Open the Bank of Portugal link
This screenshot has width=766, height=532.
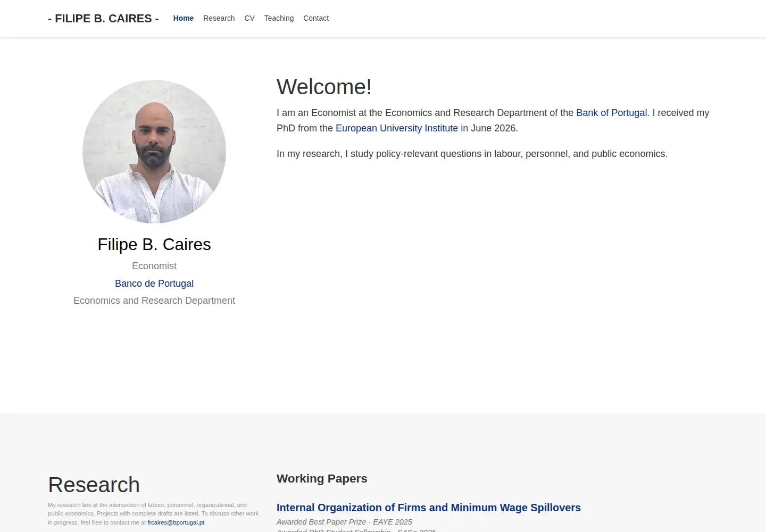tap(612, 113)
